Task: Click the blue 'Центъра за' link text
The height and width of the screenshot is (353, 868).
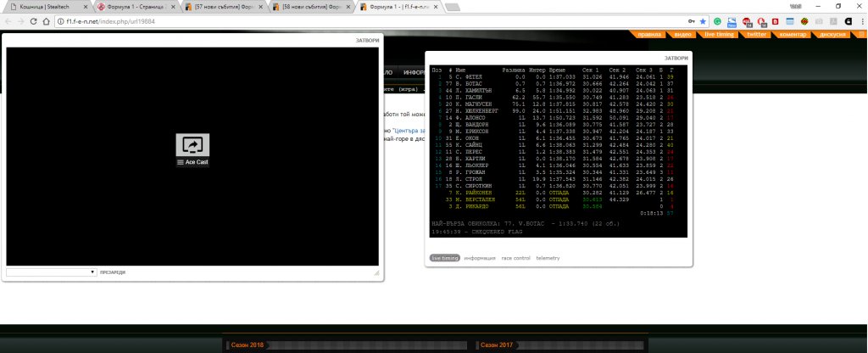Action: click(x=409, y=131)
